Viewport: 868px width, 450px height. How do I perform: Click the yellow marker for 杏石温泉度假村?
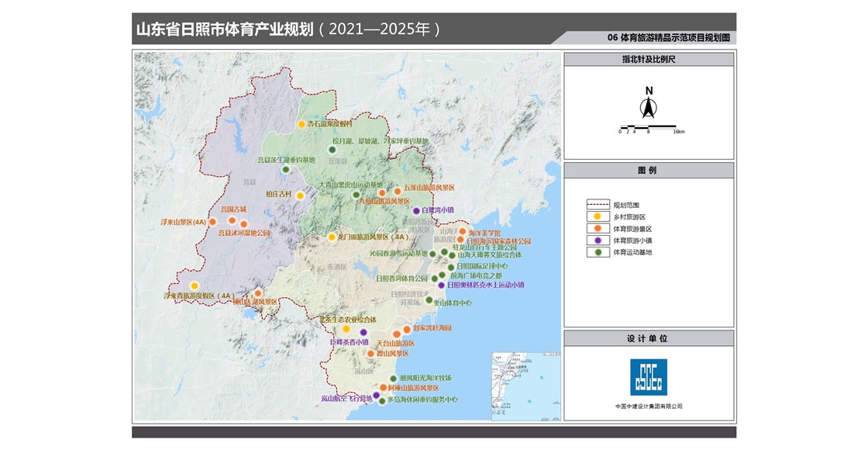(301, 124)
